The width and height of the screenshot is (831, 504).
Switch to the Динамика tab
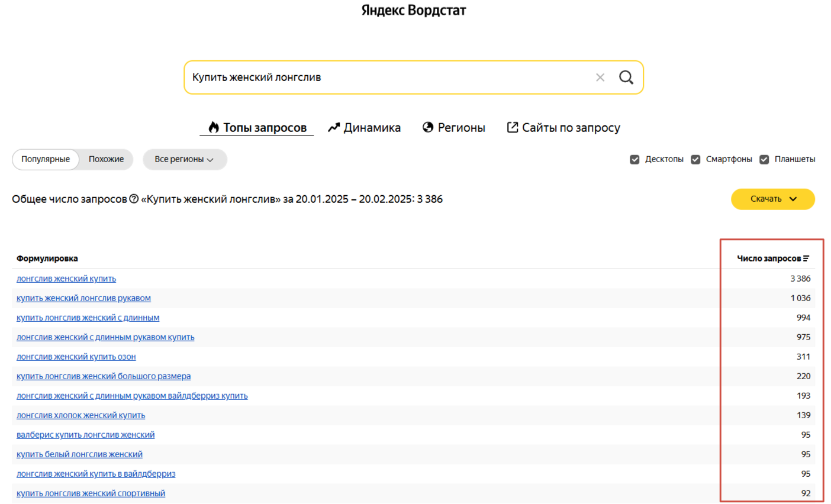click(364, 128)
